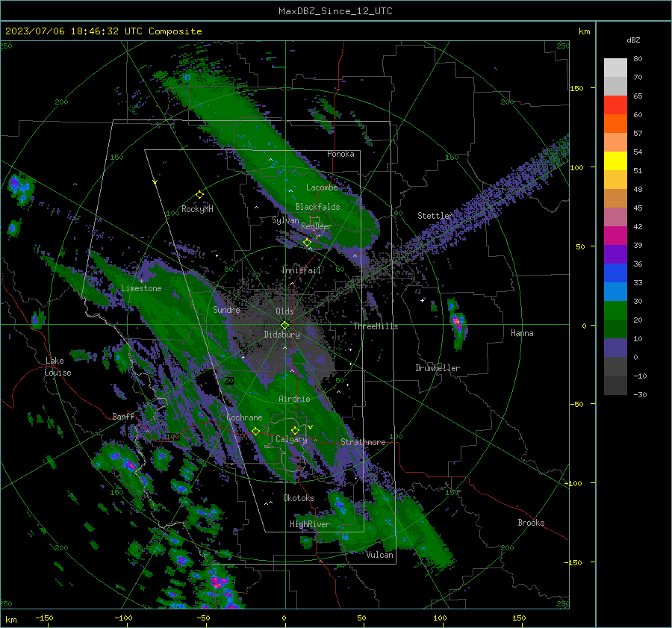This screenshot has height=628, width=672.
Task: Click the Calgary city label
Action: click(x=291, y=439)
